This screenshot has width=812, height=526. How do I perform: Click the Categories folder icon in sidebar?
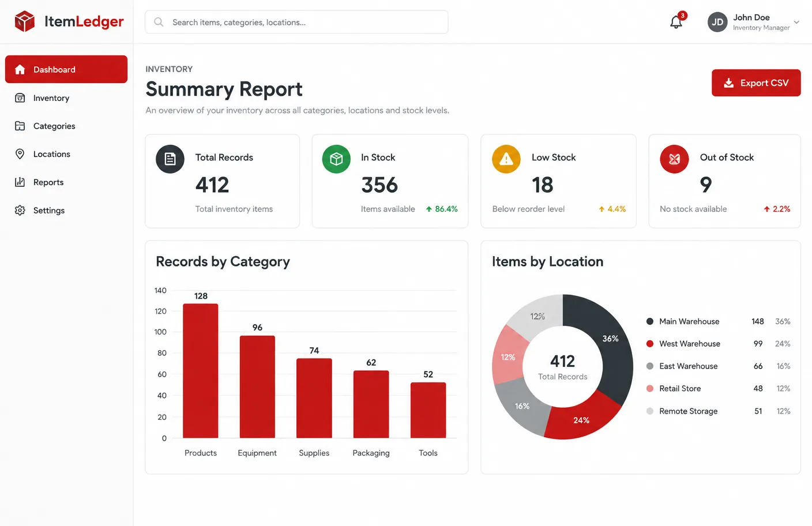(x=20, y=126)
